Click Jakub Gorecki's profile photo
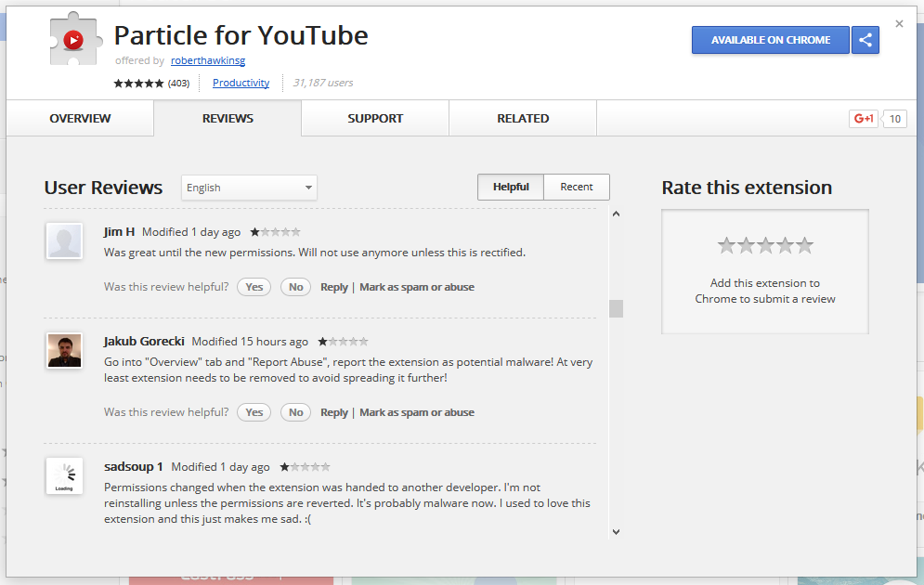 pyautogui.click(x=64, y=350)
